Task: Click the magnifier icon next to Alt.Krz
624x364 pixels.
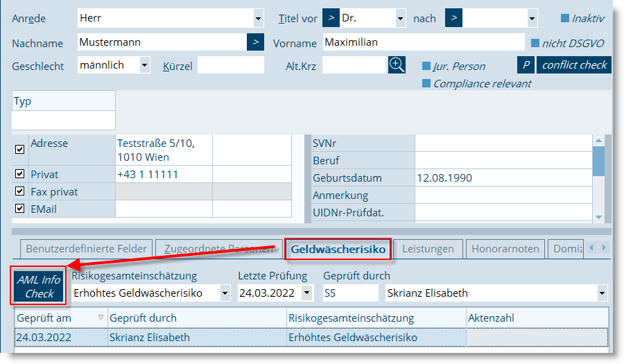Action: pyautogui.click(x=397, y=65)
